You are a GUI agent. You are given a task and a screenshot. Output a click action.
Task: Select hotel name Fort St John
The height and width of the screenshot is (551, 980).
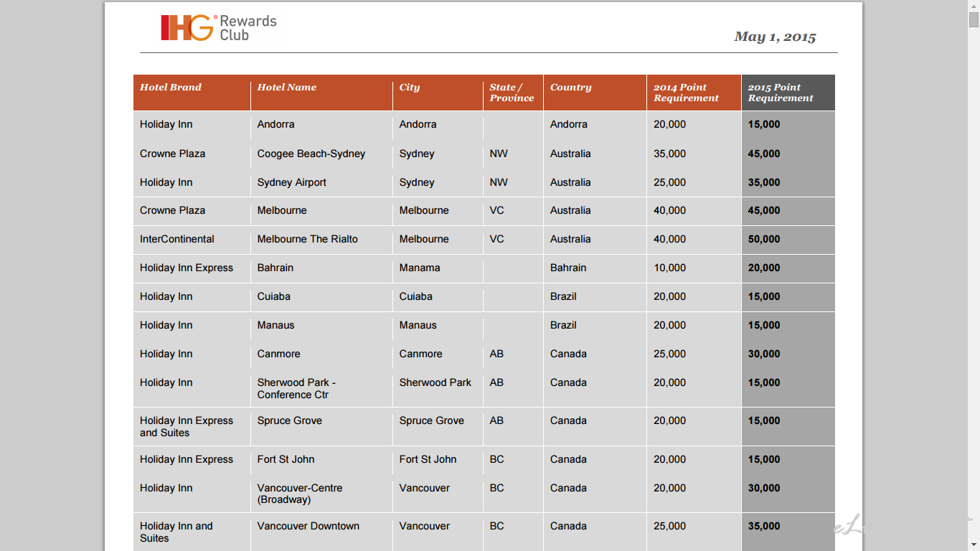pyautogui.click(x=286, y=459)
